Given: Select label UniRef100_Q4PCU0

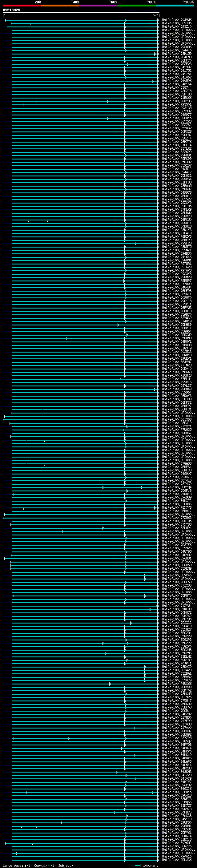Looking at the screenshot, I should (176, 220).
